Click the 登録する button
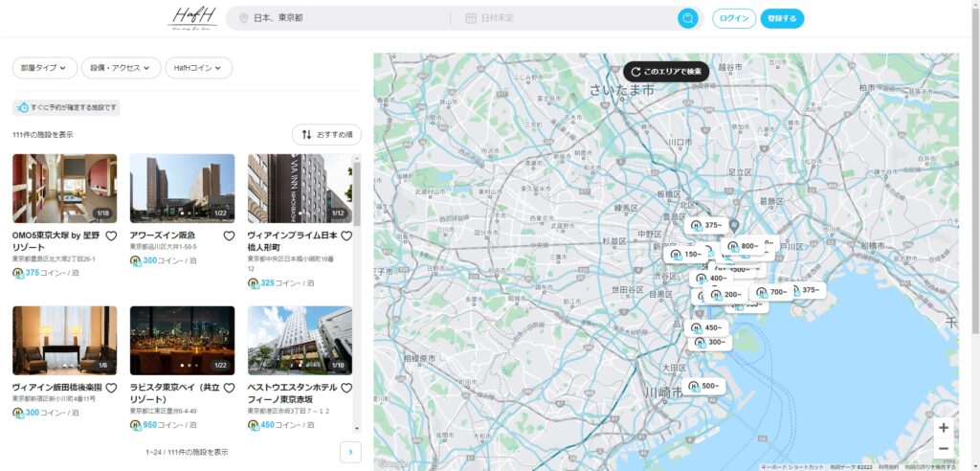This screenshot has width=980, height=471. [782, 18]
